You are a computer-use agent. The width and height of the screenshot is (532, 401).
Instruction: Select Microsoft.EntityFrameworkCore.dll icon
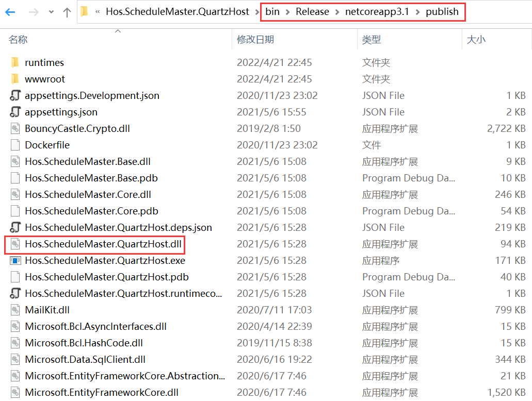[x=15, y=393]
